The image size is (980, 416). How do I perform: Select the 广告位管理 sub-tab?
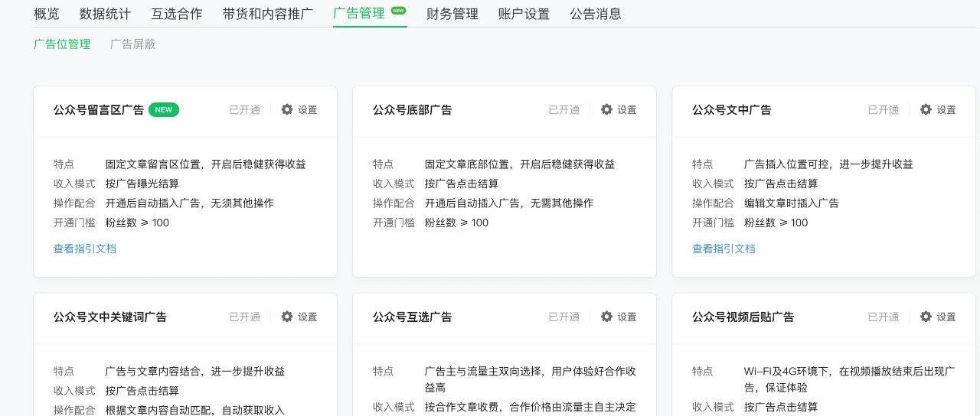(x=62, y=44)
